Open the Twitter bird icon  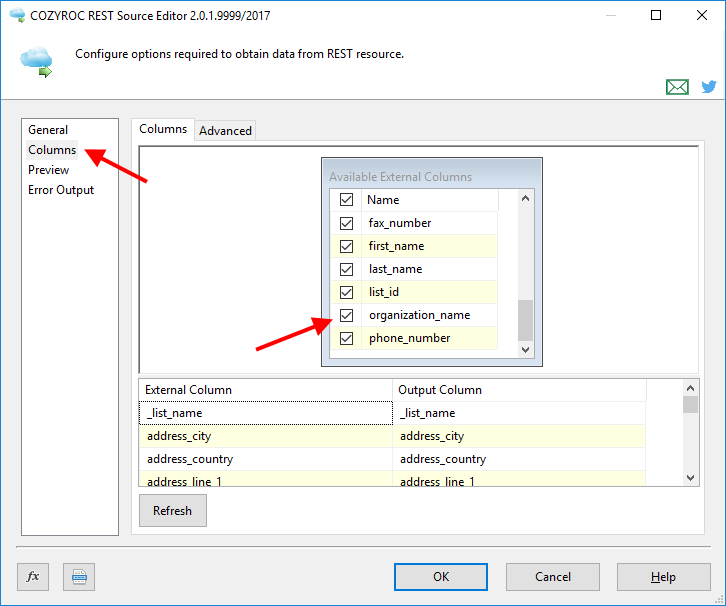708,87
